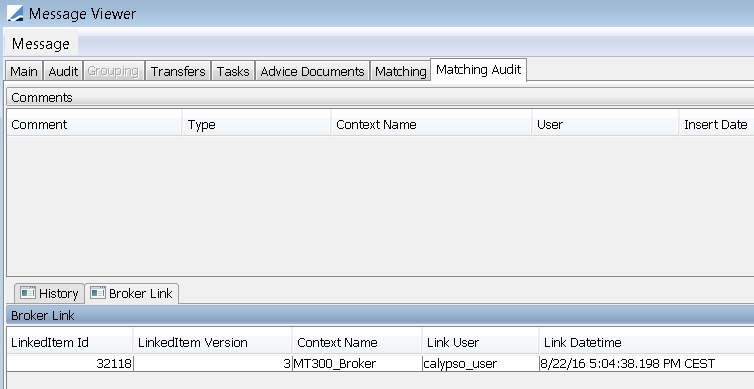Click the Broker Link tab's table icon
The height and width of the screenshot is (389, 754).
pyautogui.click(x=98, y=293)
